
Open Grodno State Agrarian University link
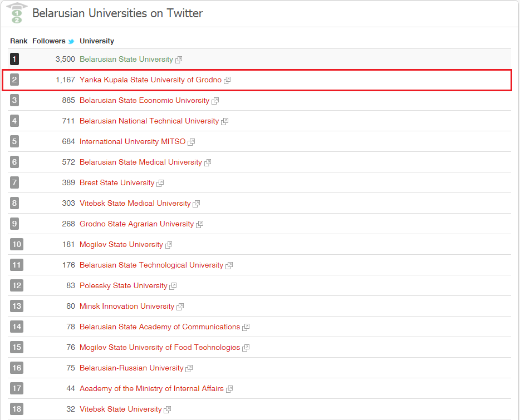136,224
